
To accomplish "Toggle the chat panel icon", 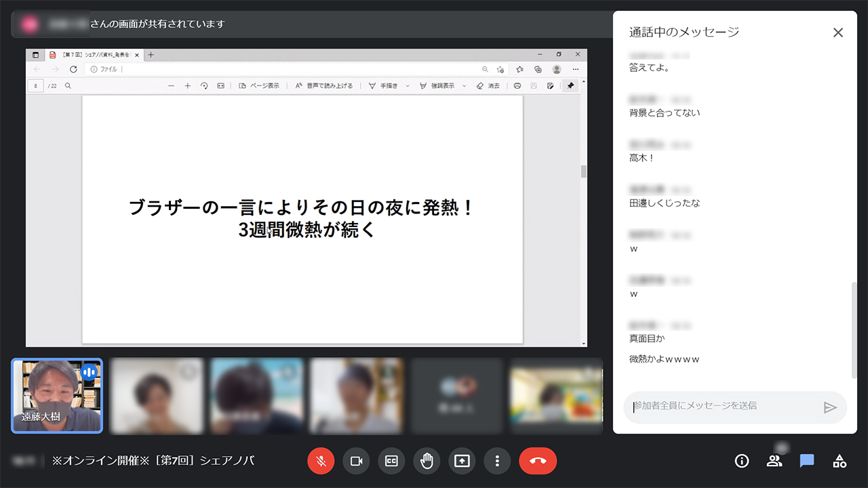I will pyautogui.click(x=807, y=461).
